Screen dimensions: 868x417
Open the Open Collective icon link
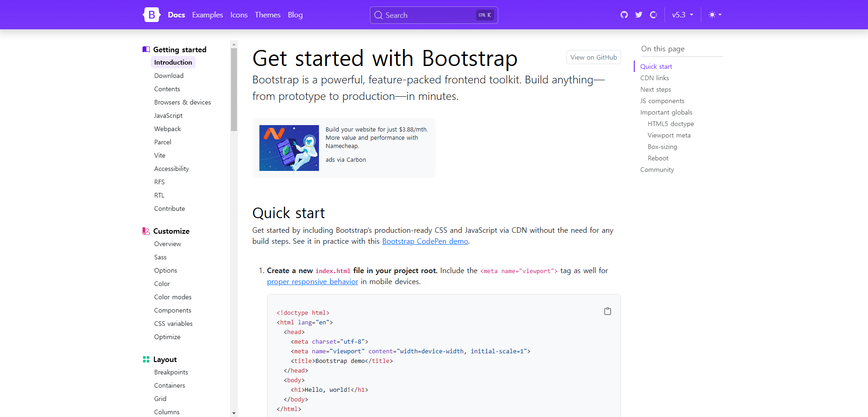[x=654, y=15]
